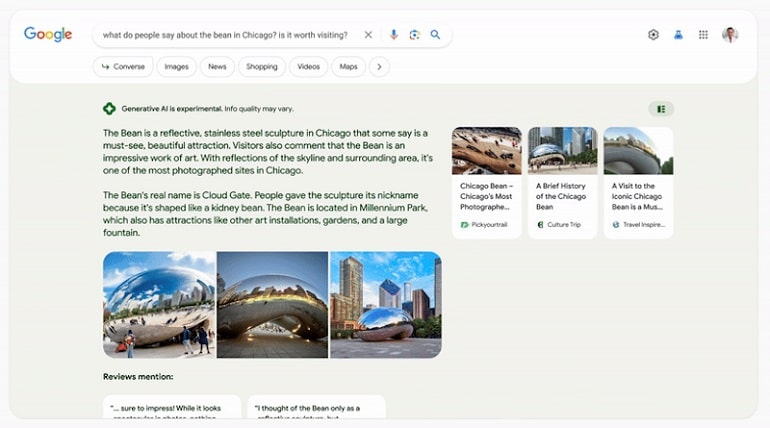
Task: Open the Travel Inspire article card
Action: [638, 183]
